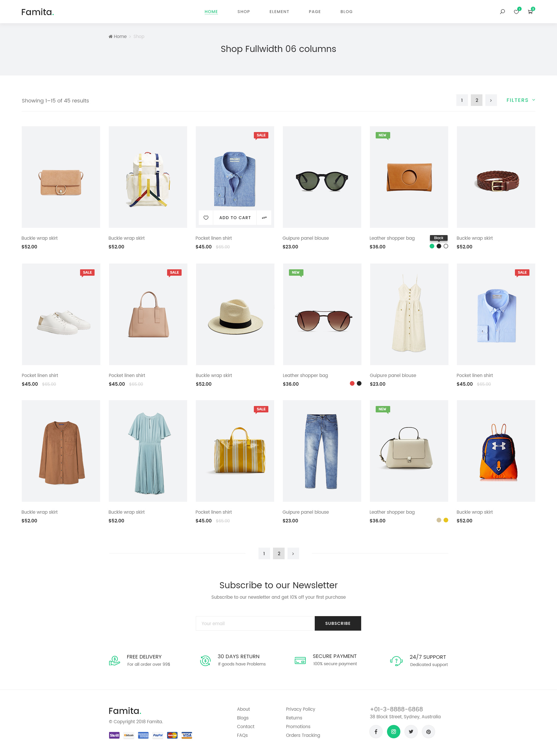This screenshot has height=756, width=557.
Task: Open the wishlist heart icon in header
Action: [516, 12]
